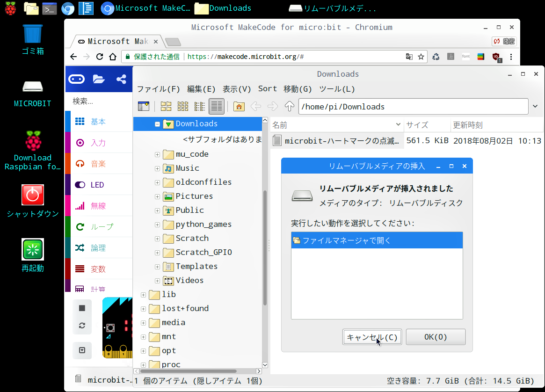The height and width of the screenshot is (392, 545).
Task: Reload the MakeCode page in Chromium
Action: (x=100, y=57)
